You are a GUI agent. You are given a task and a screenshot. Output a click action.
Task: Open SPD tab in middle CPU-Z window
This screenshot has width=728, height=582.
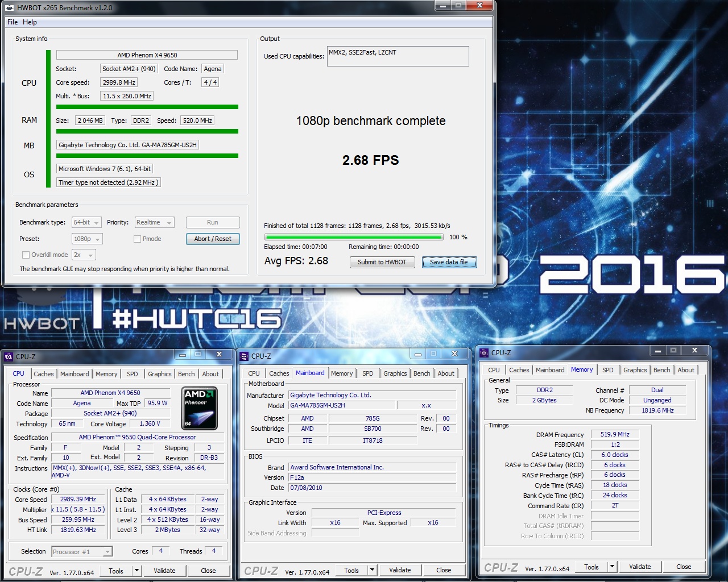click(368, 373)
